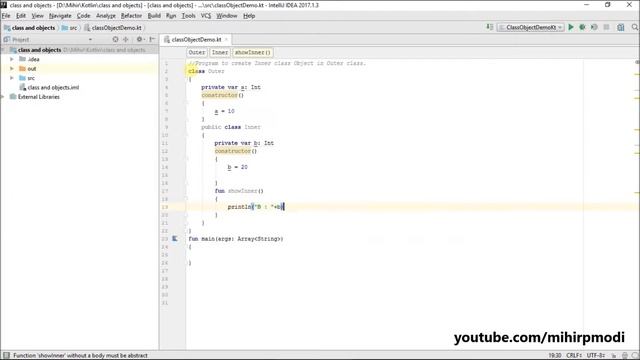
Task: Place cursor at end of println line
Action: pos(284,207)
